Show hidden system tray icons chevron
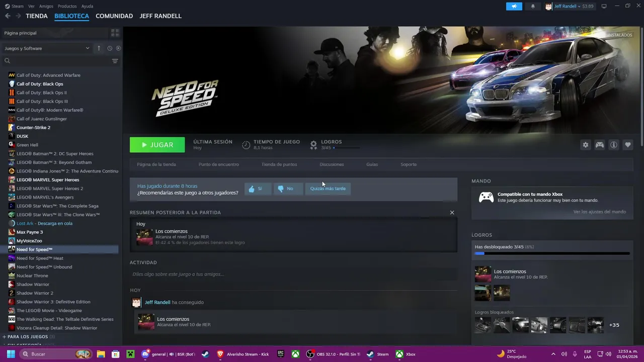Viewport: 644px width, 362px height. click(553, 354)
